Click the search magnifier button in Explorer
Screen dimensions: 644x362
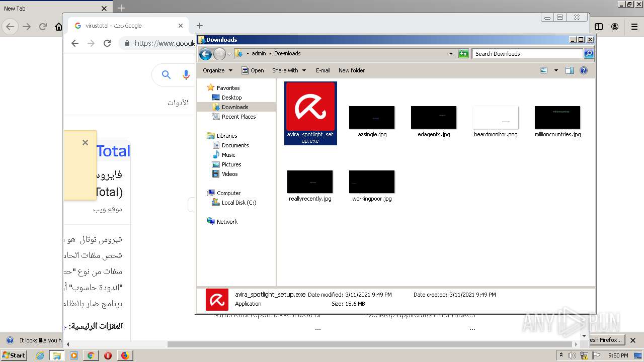pyautogui.click(x=589, y=54)
